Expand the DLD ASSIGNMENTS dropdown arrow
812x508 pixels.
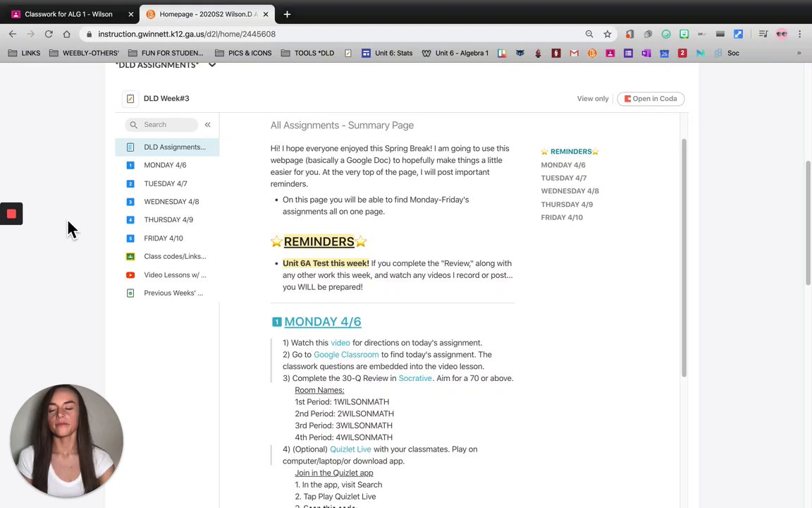tap(211, 66)
